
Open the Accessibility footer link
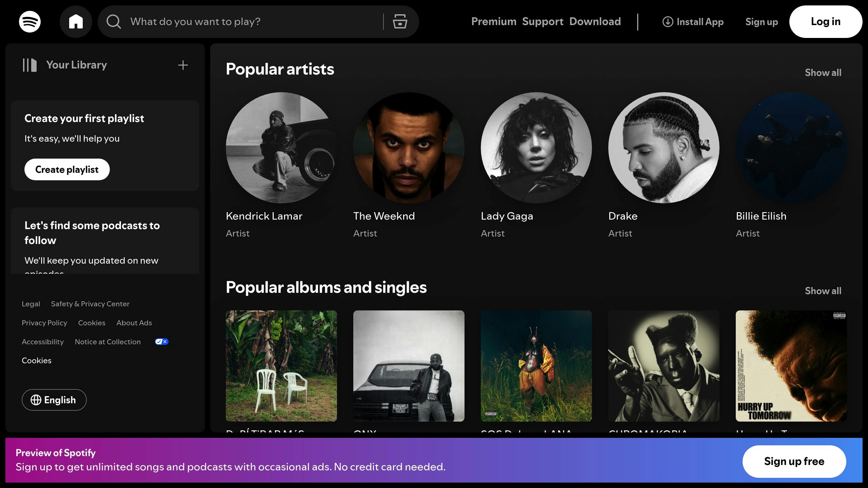tap(43, 342)
